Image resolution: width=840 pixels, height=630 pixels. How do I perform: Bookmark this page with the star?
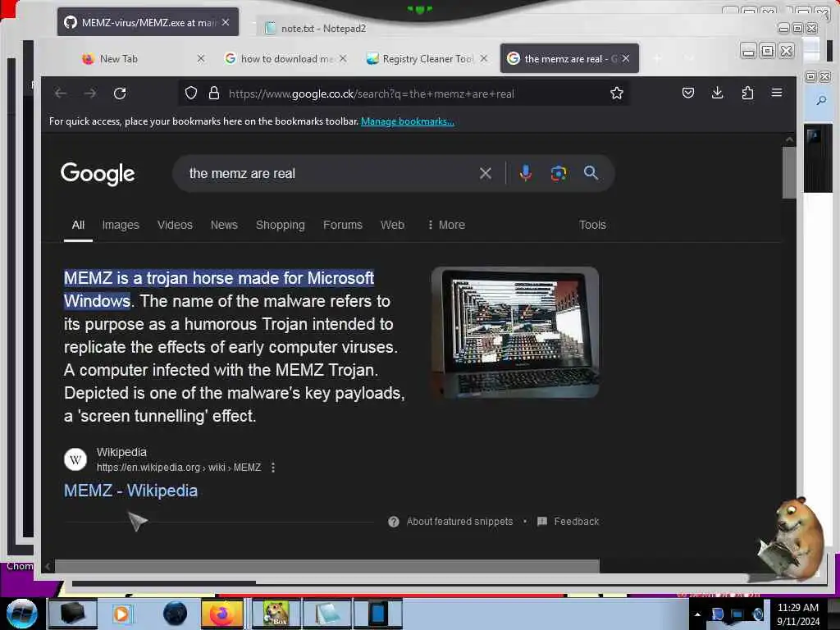[617, 94]
